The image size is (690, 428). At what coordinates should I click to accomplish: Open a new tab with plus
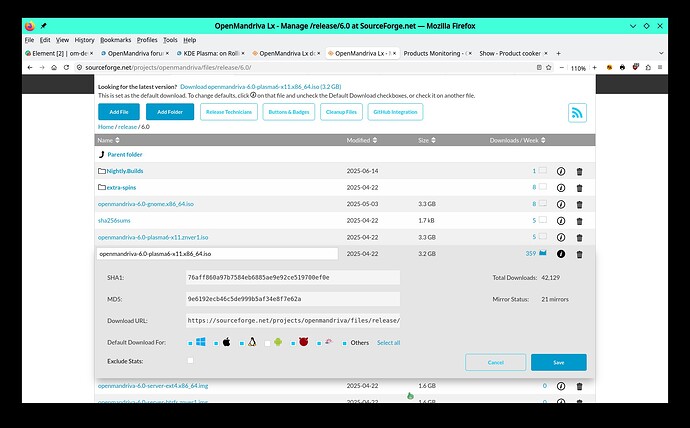tap(558, 53)
